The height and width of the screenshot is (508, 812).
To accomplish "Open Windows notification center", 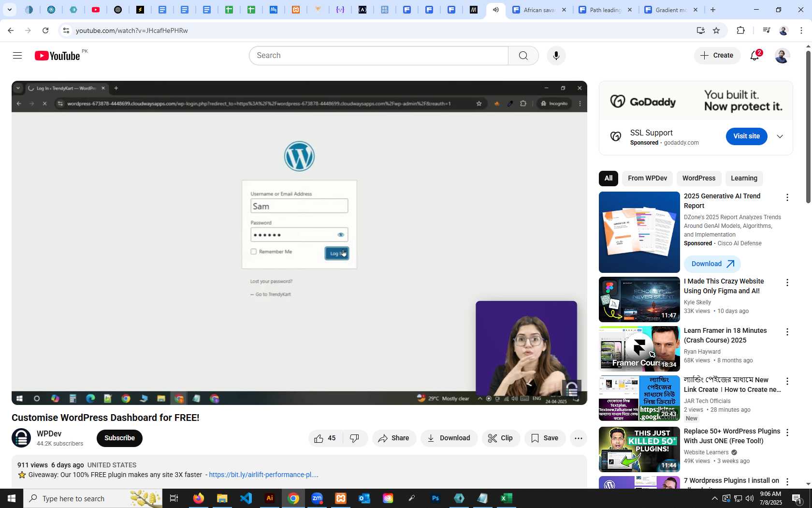I will [x=797, y=498].
